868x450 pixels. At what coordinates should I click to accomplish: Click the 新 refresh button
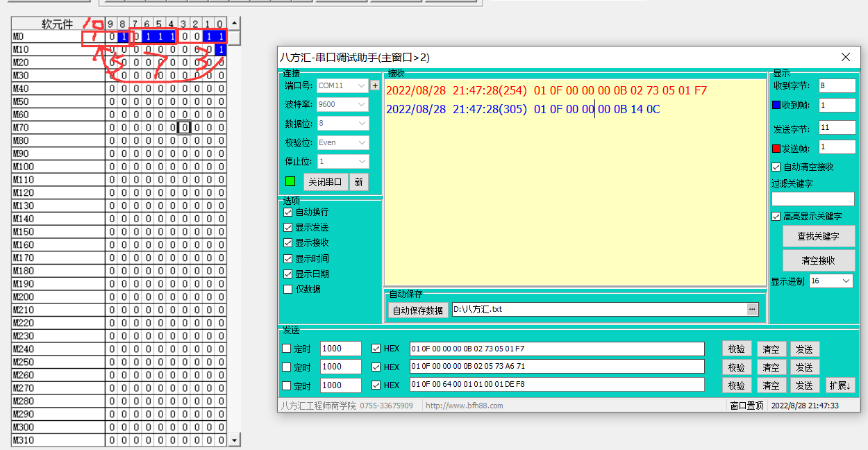pos(359,182)
